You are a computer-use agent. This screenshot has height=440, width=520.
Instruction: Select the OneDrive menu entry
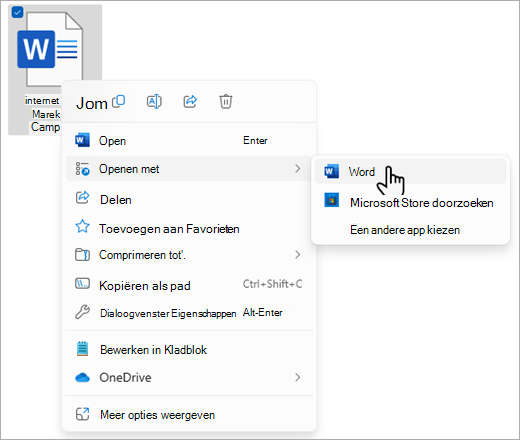(189, 377)
